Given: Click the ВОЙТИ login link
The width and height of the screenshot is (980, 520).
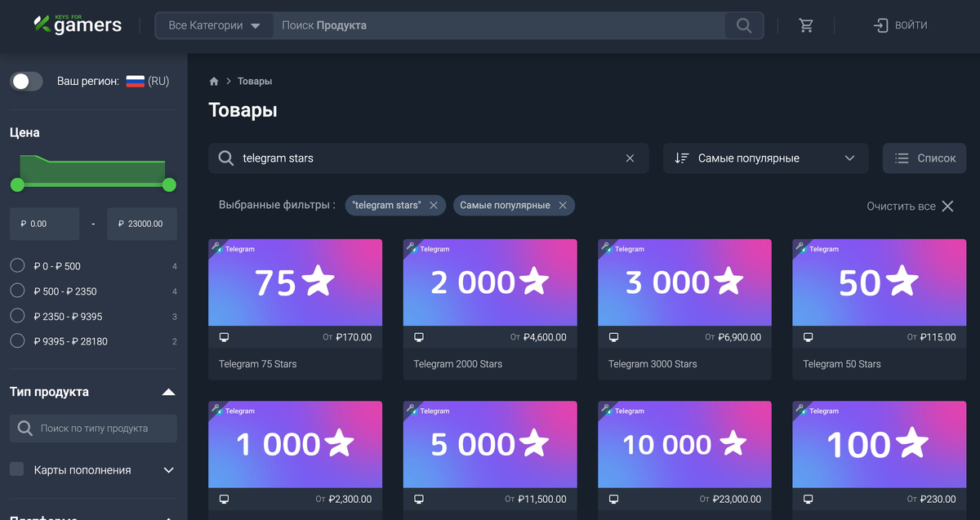Looking at the screenshot, I should point(911,25).
